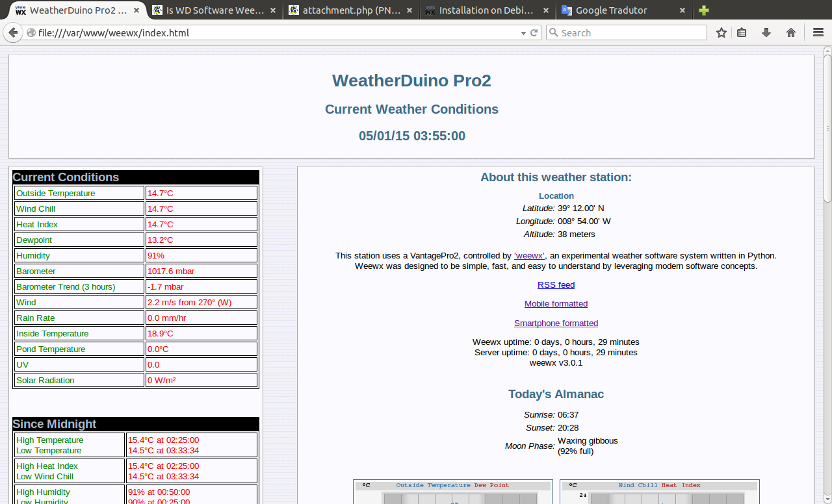This screenshot has height=504, width=832.
Task: Expand the URL bar history dropdown
Action: pos(523,32)
